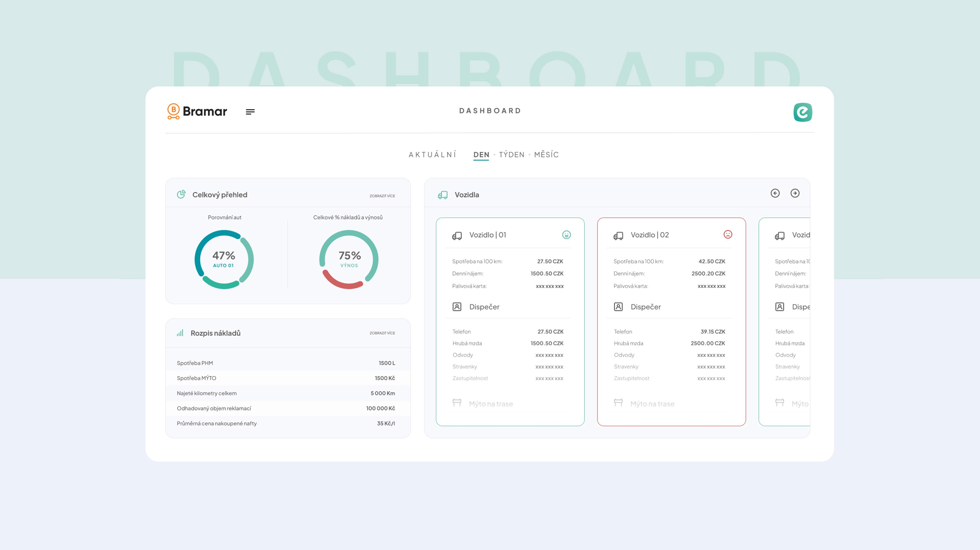The image size is (980, 550).
Task: Click the Dispečer person icon in Vozidlo 01
Action: pyautogui.click(x=457, y=307)
